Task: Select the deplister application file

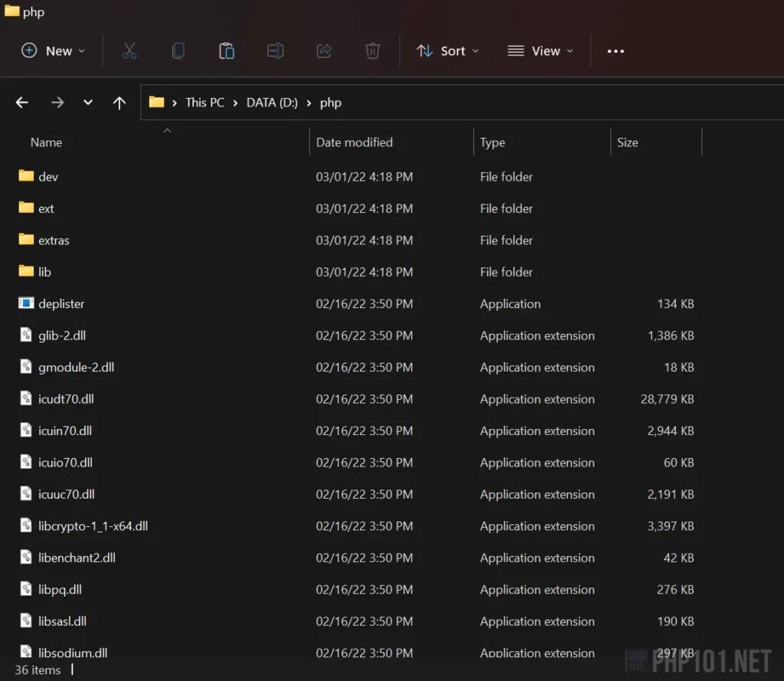Action: (61, 304)
